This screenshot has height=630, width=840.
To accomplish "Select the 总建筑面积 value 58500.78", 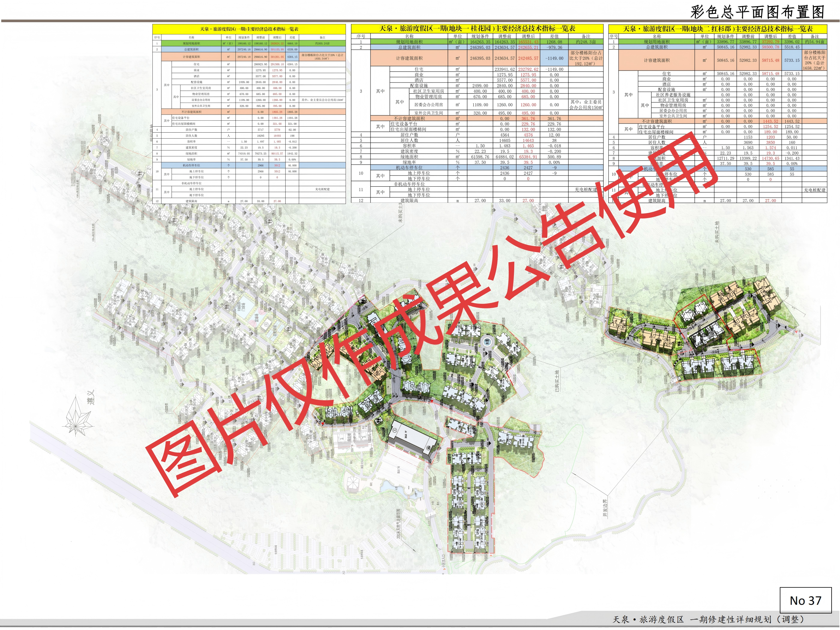I will [770, 47].
